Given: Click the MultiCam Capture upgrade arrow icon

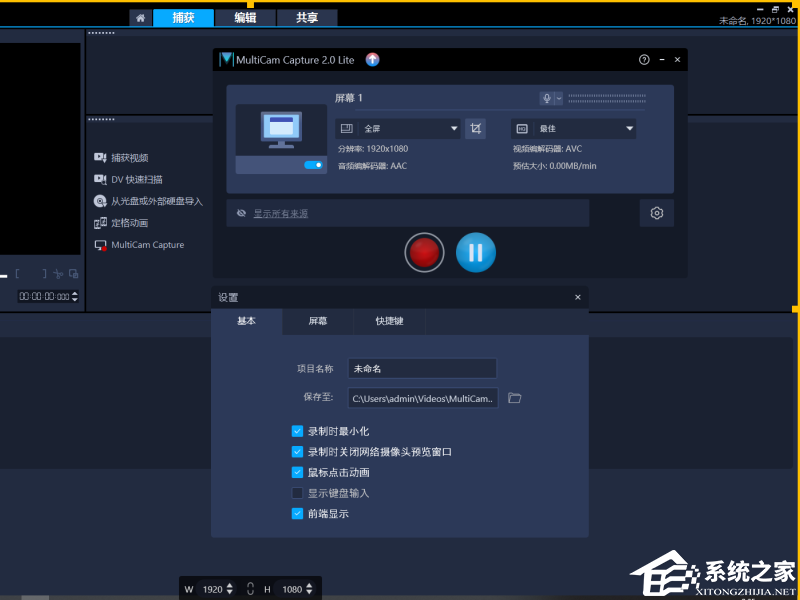Looking at the screenshot, I should point(372,60).
